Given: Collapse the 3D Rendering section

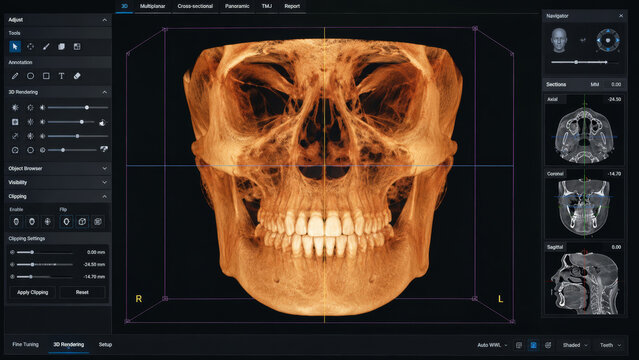Looking at the screenshot, I should (x=105, y=92).
